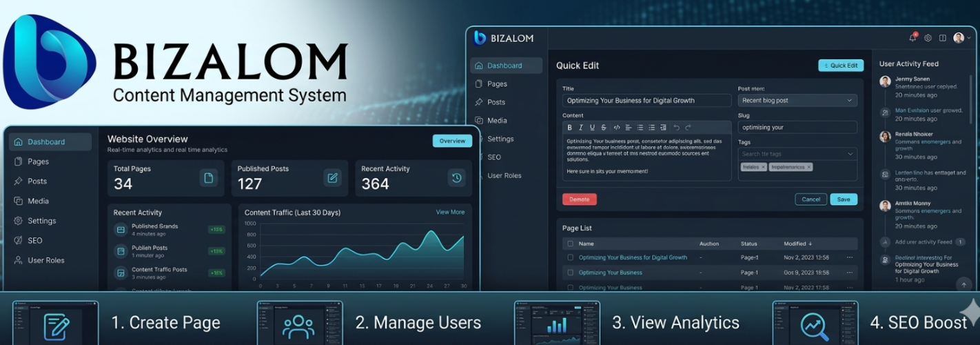
Task: Align text left in the Content editor
Action: click(x=629, y=128)
